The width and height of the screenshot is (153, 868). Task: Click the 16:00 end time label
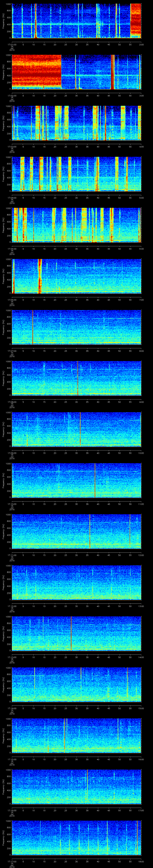[x=141, y=759]
